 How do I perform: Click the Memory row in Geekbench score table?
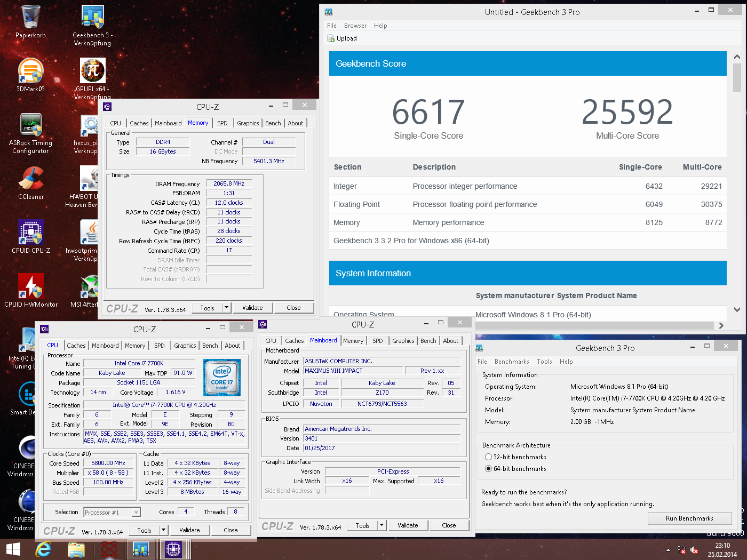pos(528,222)
